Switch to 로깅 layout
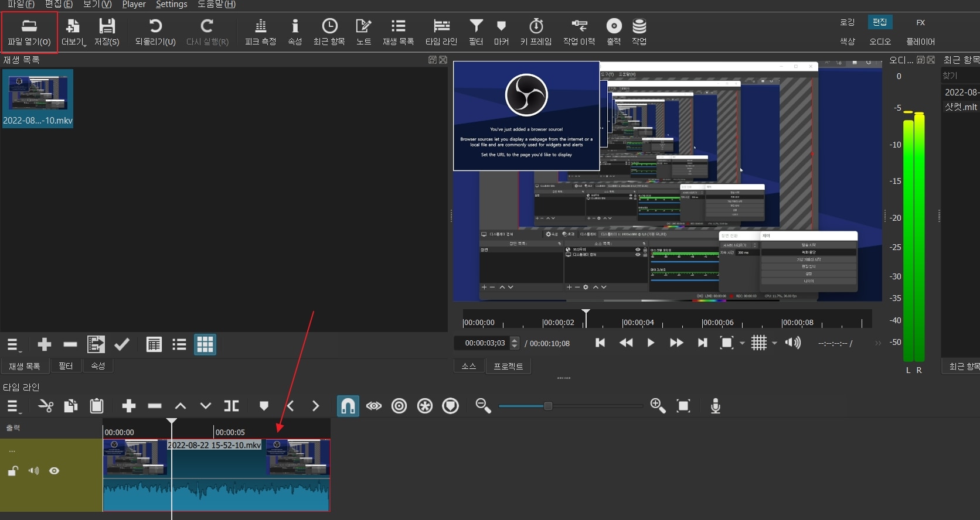 (848, 22)
